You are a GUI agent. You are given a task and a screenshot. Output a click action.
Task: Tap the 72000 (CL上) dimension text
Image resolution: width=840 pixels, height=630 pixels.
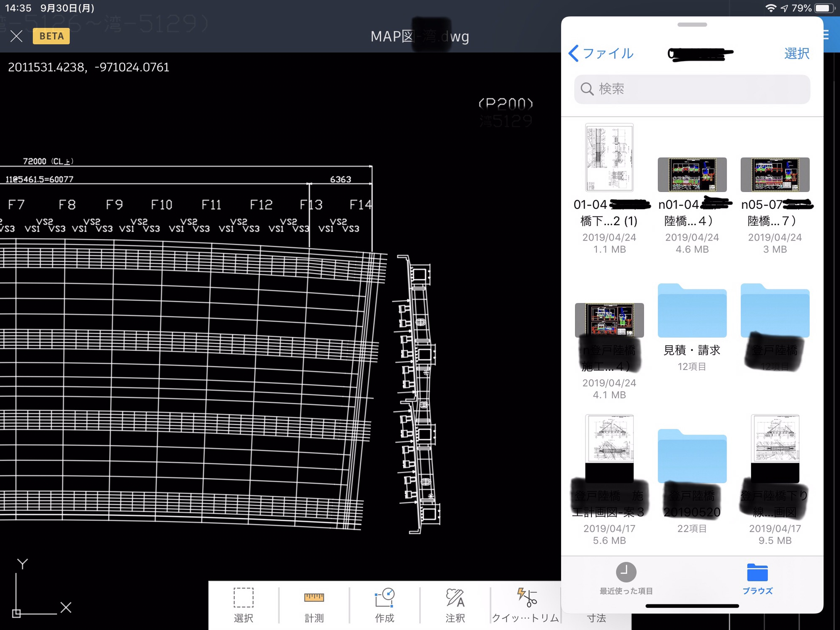(x=48, y=161)
